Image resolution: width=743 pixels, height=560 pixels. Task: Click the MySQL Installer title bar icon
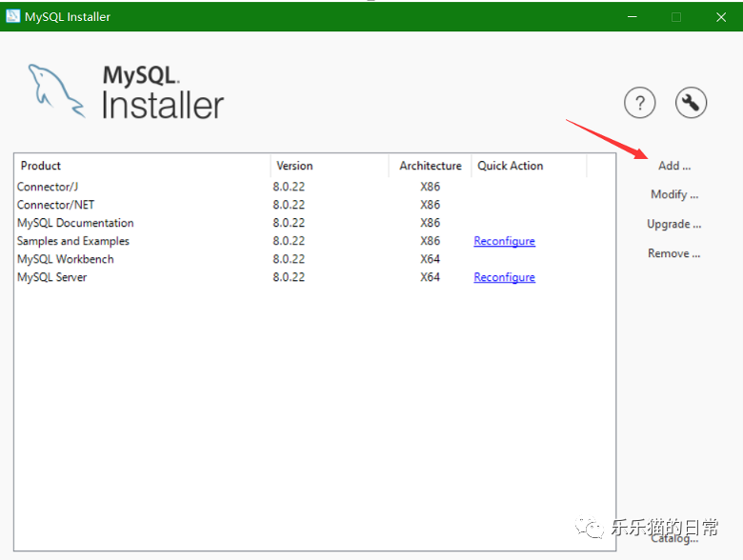(12, 16)
